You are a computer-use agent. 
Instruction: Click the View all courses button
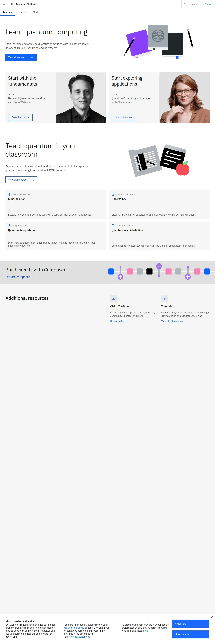(x=21, y=58)
